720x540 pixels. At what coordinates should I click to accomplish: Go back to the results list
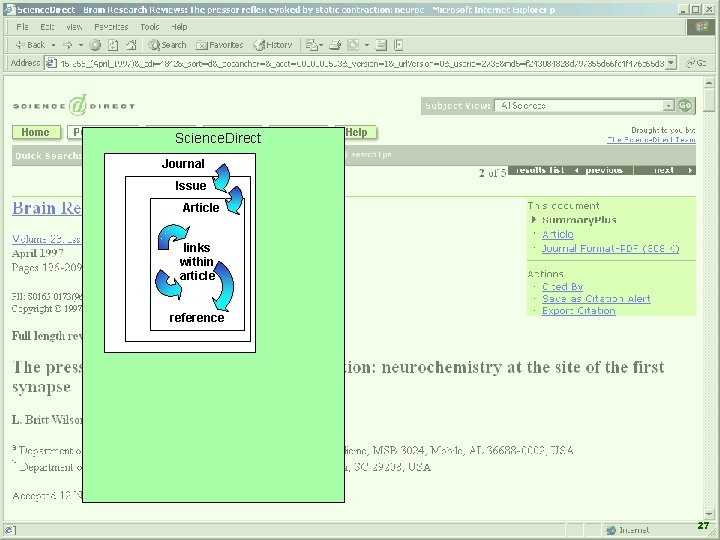540,170
